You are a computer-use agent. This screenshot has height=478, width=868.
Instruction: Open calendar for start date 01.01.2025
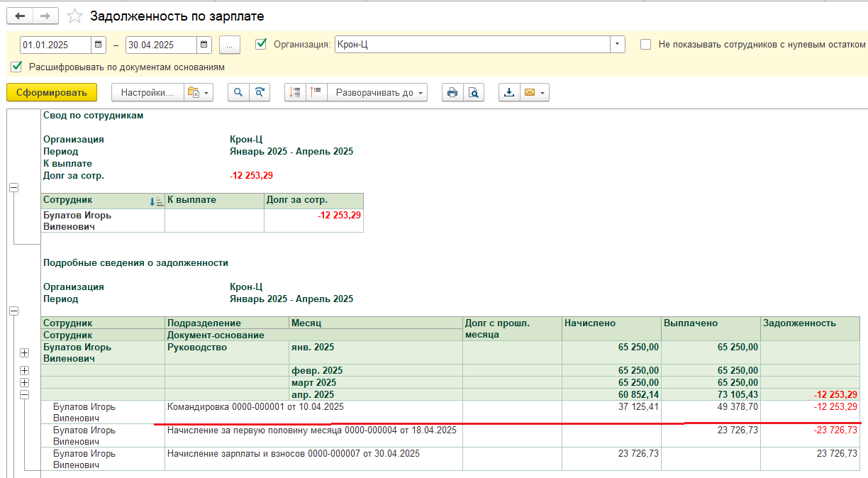[x=99, y=45]
